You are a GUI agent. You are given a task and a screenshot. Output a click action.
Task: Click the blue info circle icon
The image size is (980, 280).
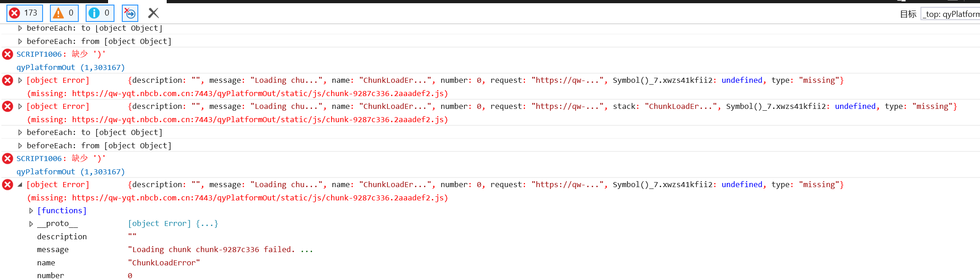(94, 13)
